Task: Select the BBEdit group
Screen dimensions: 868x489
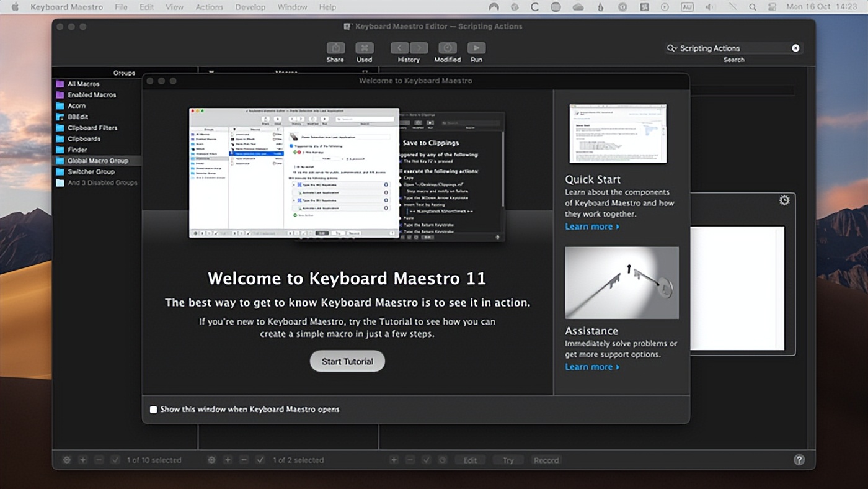Action: (x=97, y=117)
